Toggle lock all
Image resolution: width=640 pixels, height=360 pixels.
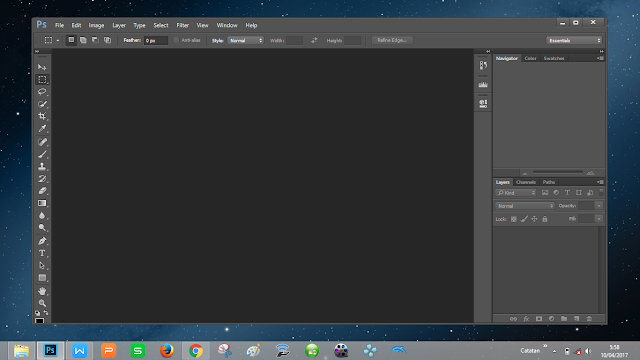544,219
